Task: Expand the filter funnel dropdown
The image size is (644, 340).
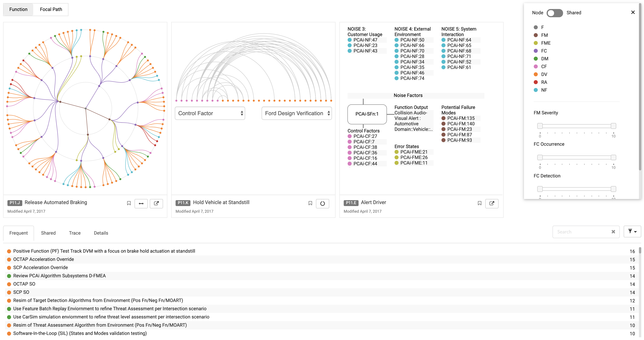Action: pyautogui.click(x=632, y=231)
